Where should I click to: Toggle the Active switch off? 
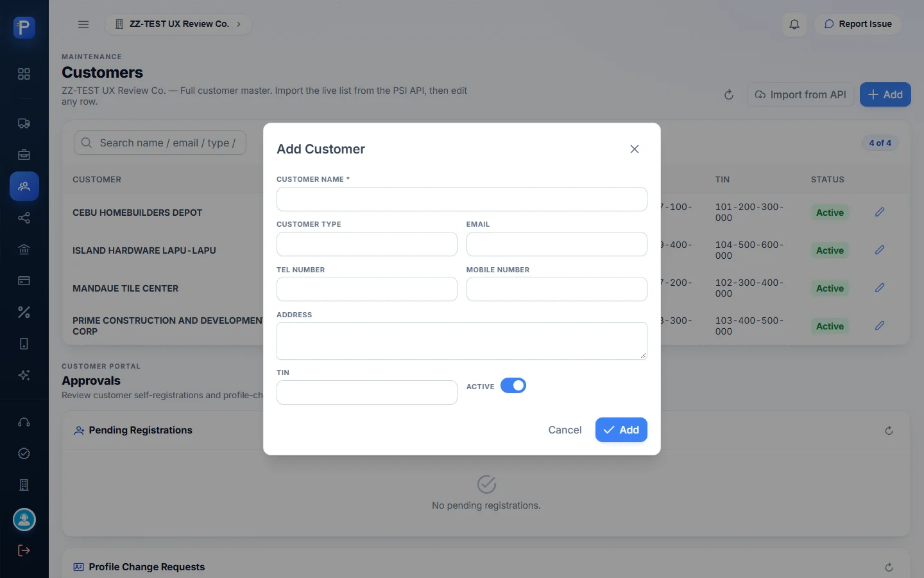coord(513,385)
